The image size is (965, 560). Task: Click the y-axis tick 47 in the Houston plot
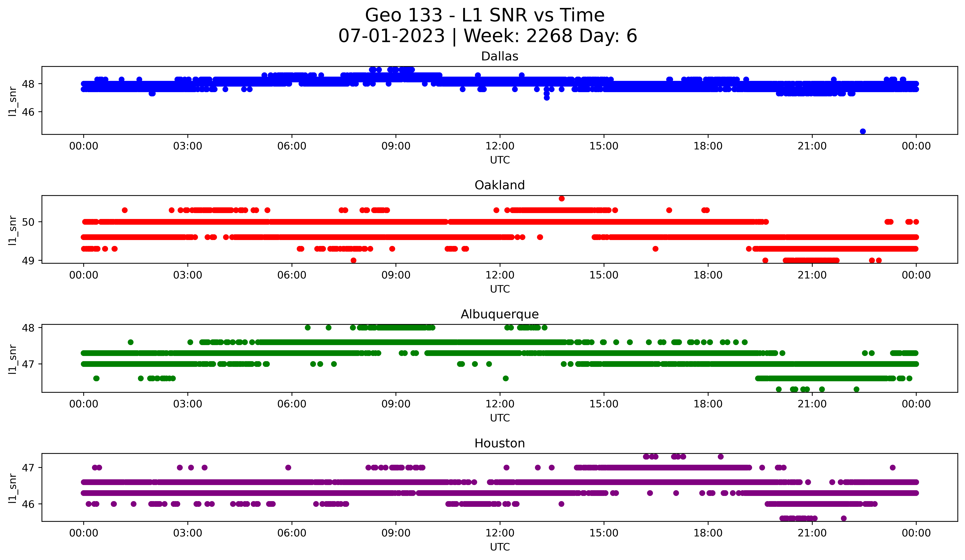tap(28, 468)
